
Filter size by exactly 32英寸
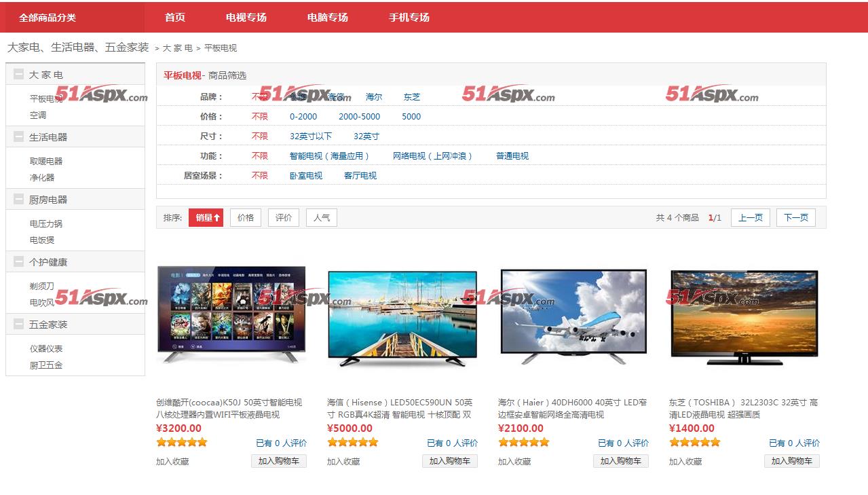366,136
